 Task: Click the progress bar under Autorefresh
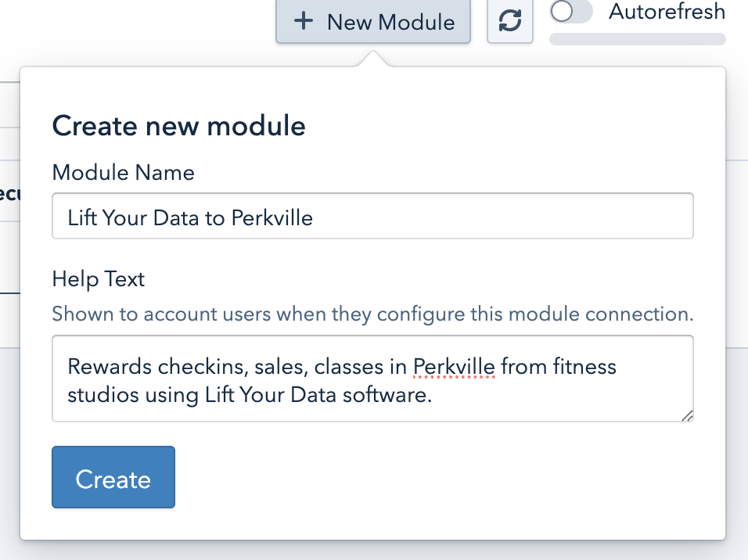(x=637, y=39)
